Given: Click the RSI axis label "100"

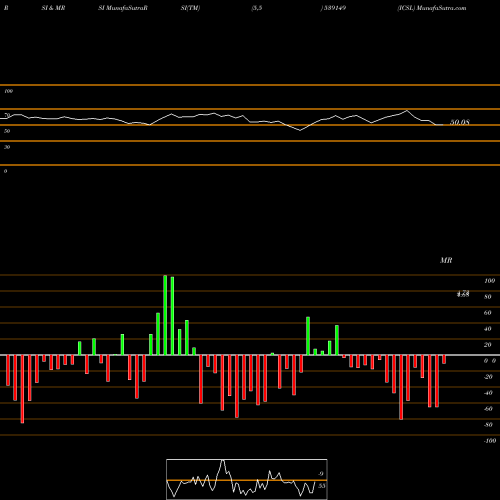Looking at the screenshot, I should (8, 91).
